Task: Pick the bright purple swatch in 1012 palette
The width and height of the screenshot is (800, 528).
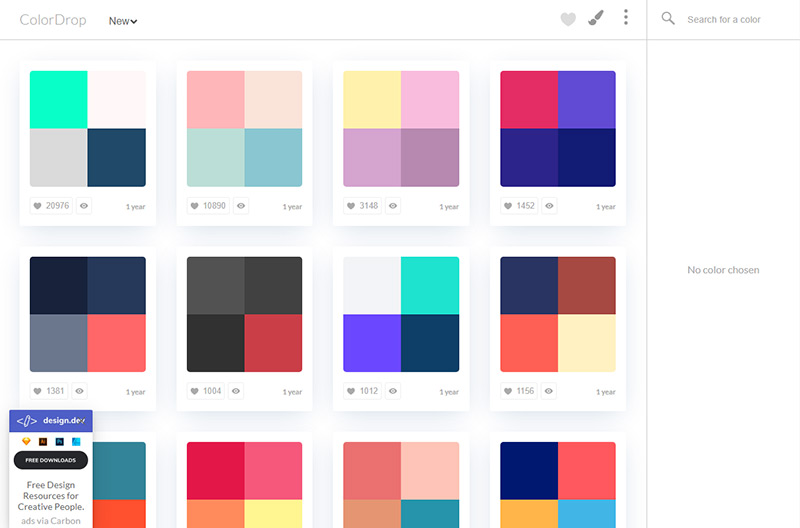Action: (372, 343)
